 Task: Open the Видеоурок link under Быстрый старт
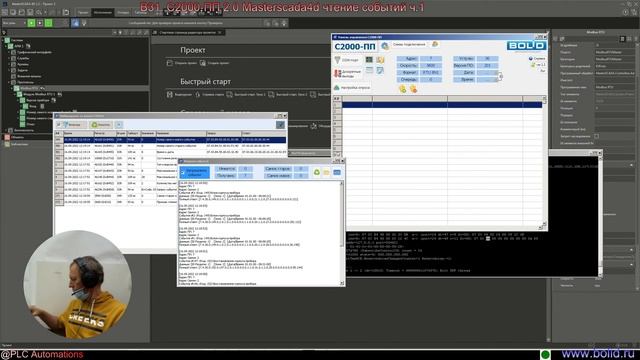pyautogui.click(x=180, y=95)
